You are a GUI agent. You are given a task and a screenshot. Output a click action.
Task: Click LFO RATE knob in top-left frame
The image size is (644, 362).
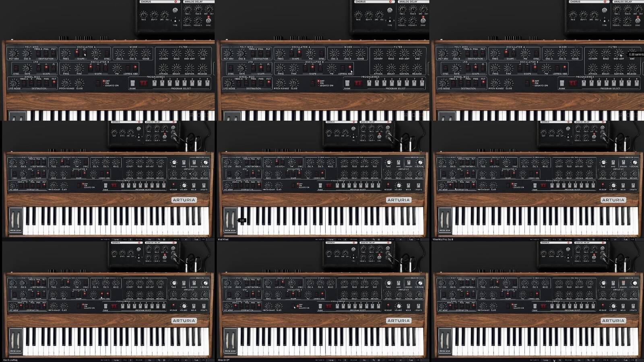(x=27, y=68)
